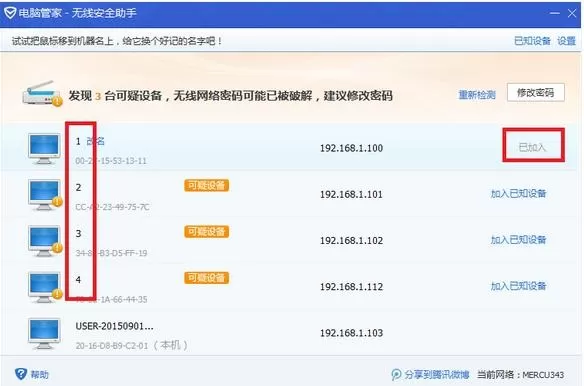Select computer icon for 192.168.1.102

[45, 241]
